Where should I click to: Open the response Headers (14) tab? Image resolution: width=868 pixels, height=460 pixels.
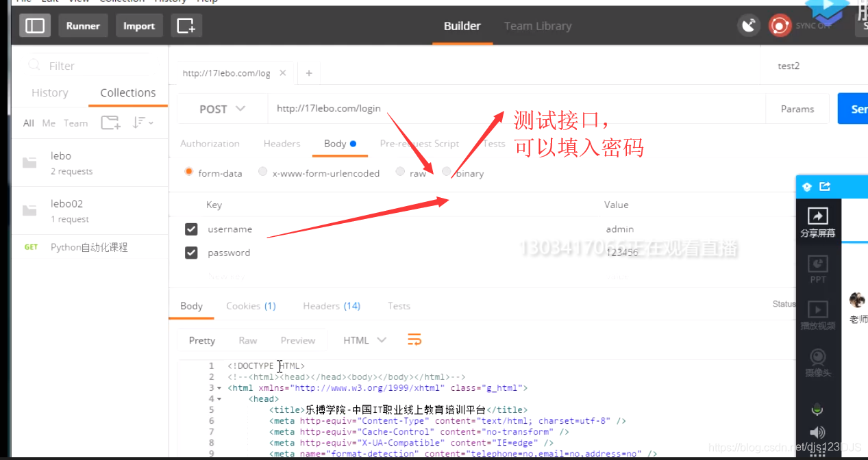(x=332, y=306)
